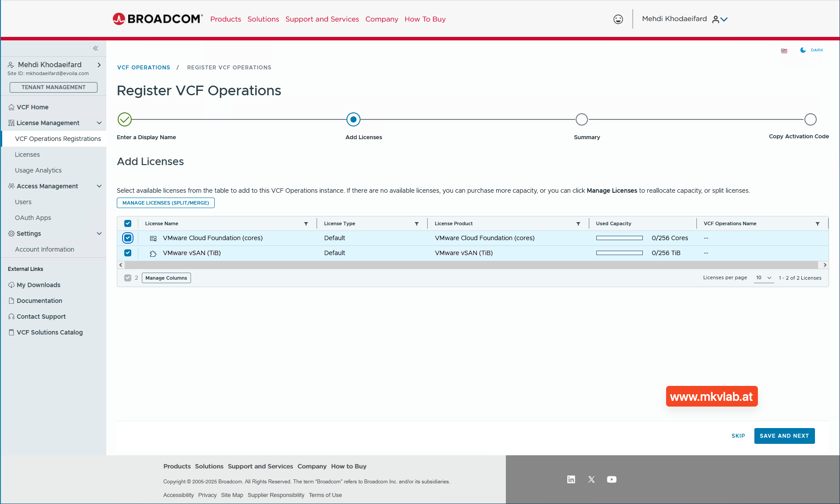Viewport: 840px width, 504px height.
Task: Collapse the License Management section
Action: point(99,123)
